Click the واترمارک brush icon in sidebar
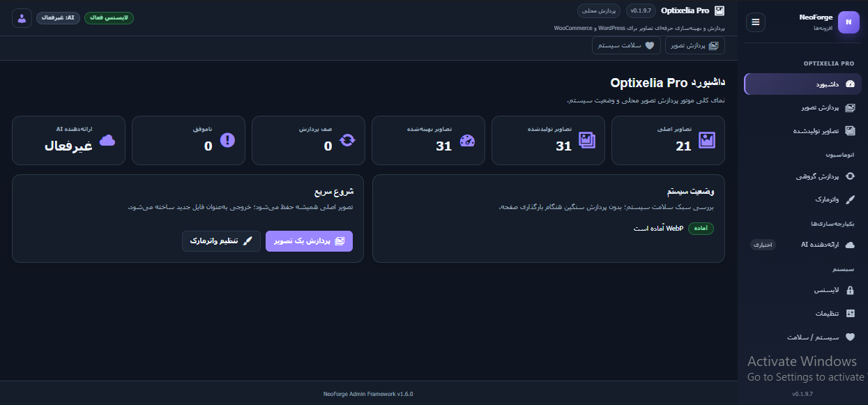Screen dimensions: 868x405 (x=850, y=199)
